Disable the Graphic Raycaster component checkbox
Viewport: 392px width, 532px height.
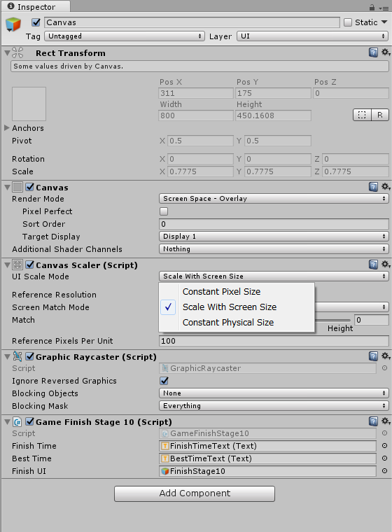[x=30, y=356]
